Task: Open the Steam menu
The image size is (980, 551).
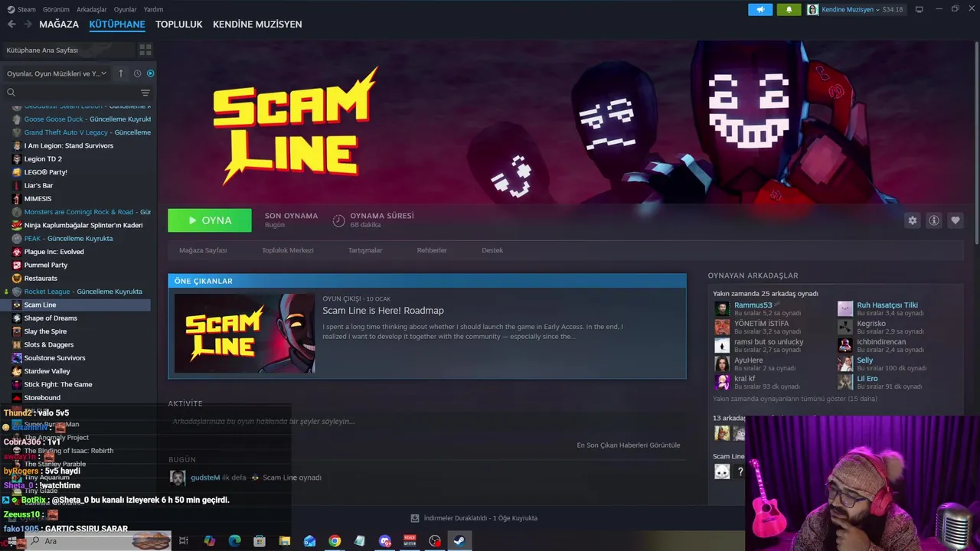Action: [21, 9]
